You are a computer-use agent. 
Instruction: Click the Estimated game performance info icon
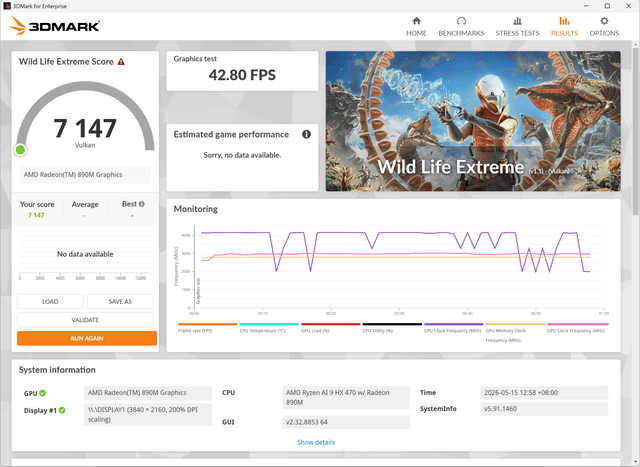coord(306,134)
